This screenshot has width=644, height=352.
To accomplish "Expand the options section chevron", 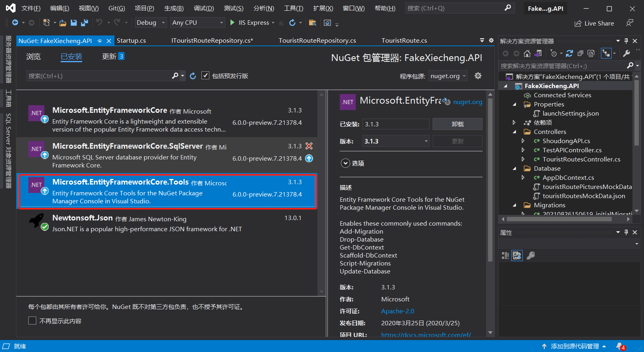I will coord(345,163).
